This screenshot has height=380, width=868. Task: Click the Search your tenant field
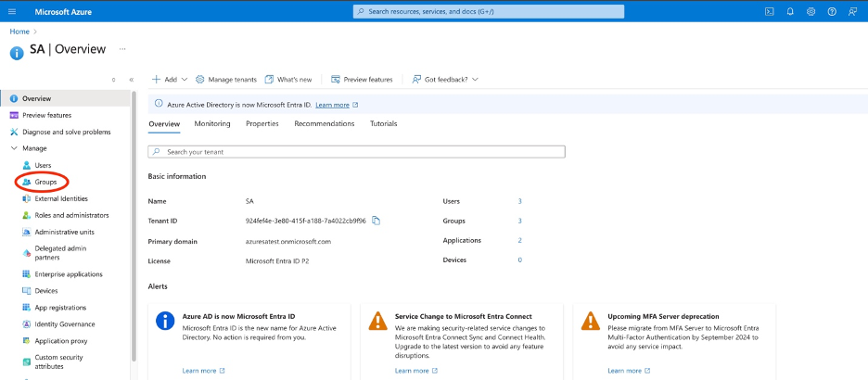pos(356,152)
